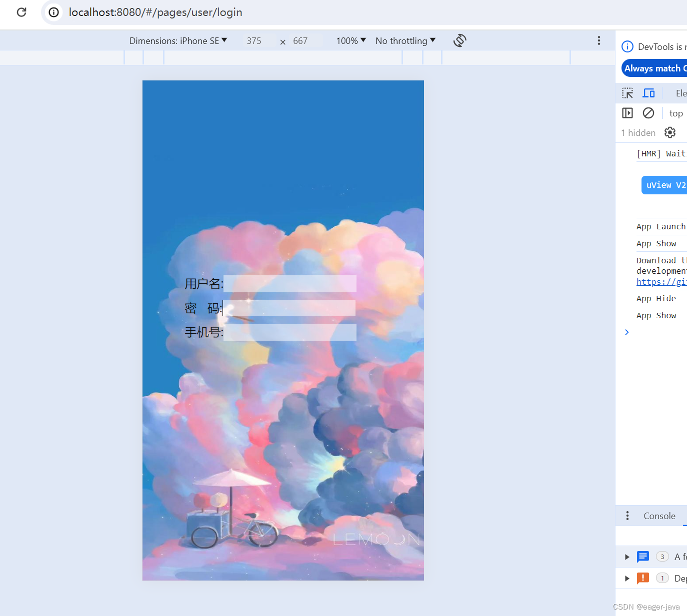Viewport: 687px width, 616px height.
Task: Select the [HMR] Wait log line
Action: click(x=661, y=154)
